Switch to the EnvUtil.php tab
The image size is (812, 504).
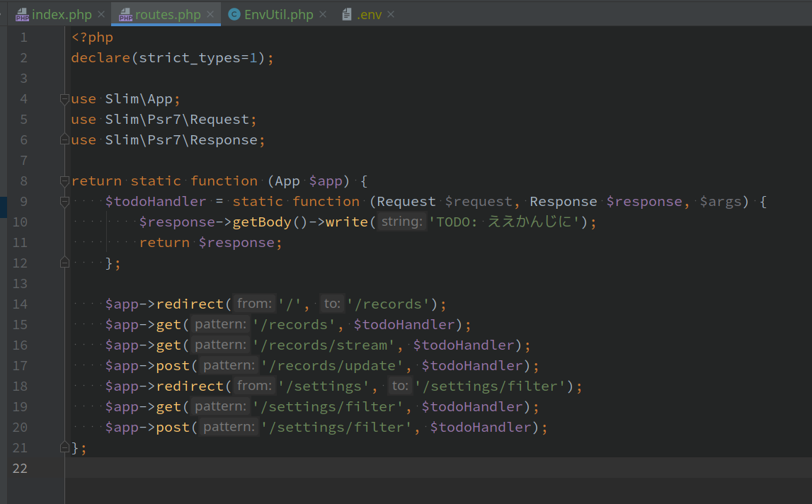tap(278, 15)
